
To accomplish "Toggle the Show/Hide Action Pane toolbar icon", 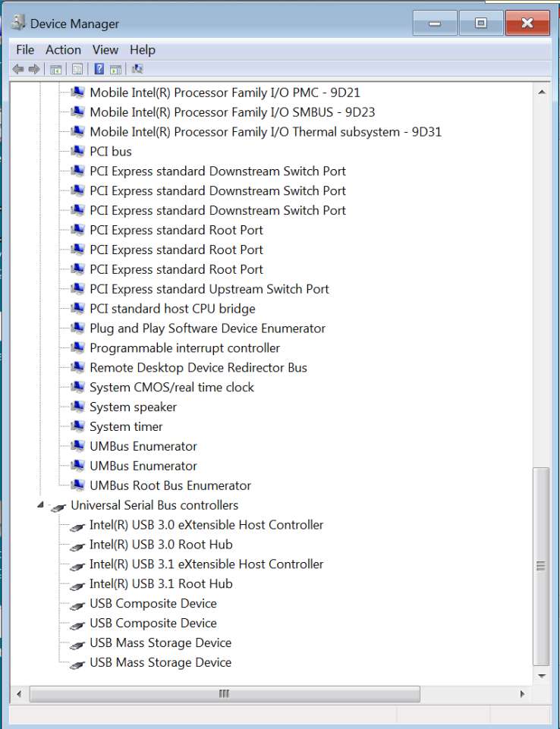I will tap(115, 70).
